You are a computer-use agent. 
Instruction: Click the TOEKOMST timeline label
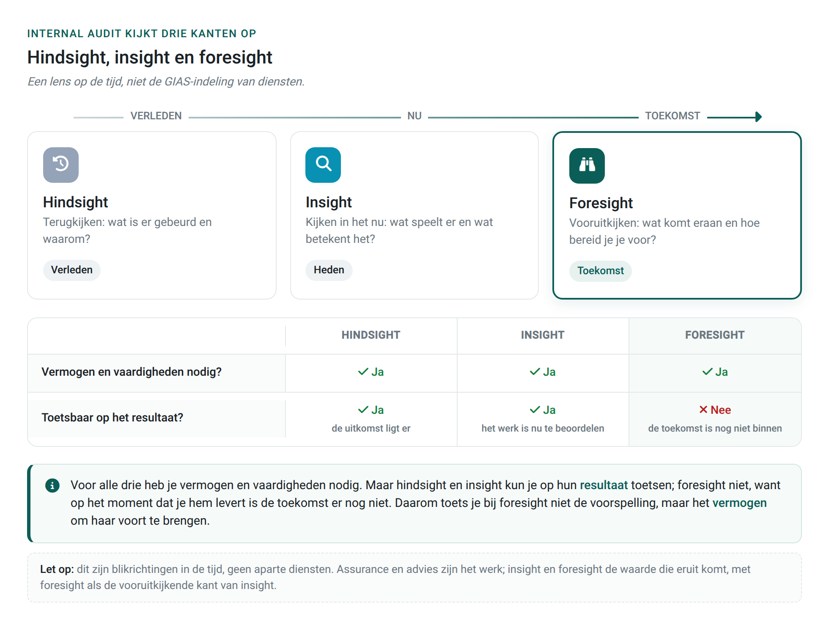(x=673, y=116)
